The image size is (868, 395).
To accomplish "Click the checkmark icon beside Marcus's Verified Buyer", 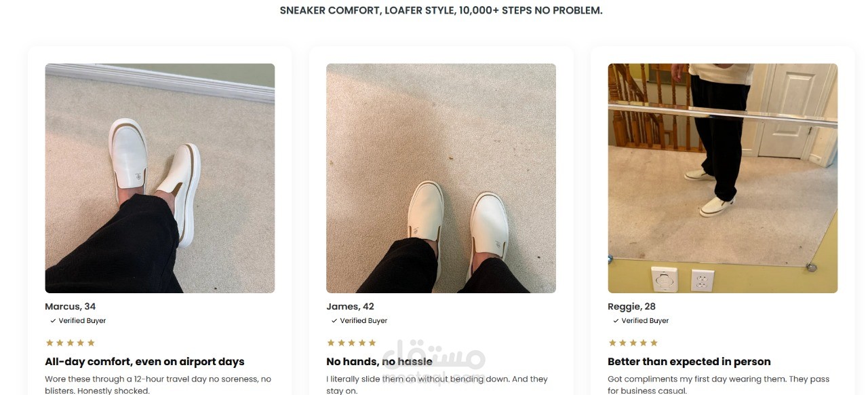I will 53,321.
